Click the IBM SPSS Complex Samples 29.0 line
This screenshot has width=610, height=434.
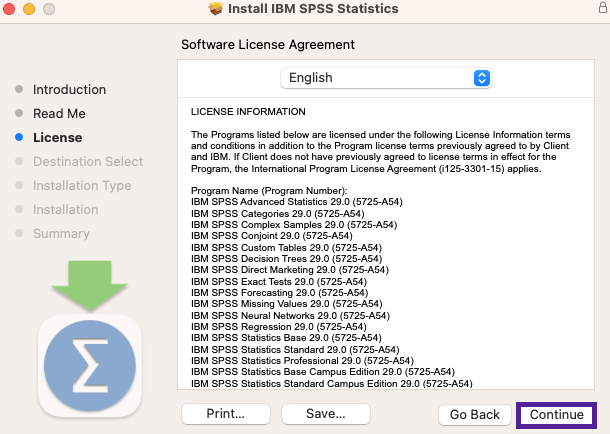point(294,225)
